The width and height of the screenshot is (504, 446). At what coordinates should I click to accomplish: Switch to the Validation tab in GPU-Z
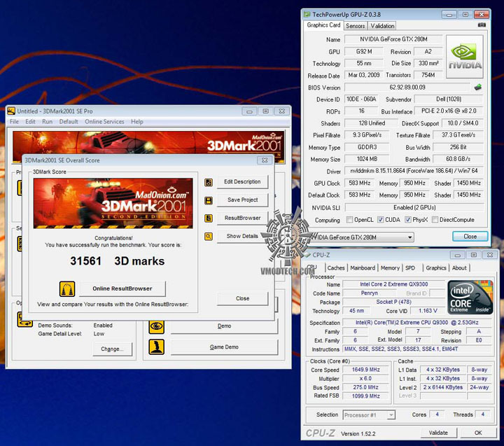tap(382, 26)
